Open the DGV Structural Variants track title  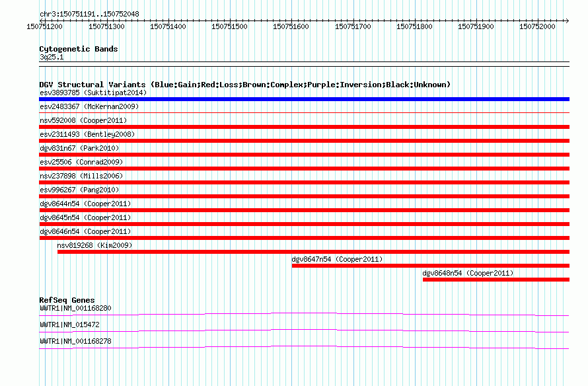click(x=245, y=85)
